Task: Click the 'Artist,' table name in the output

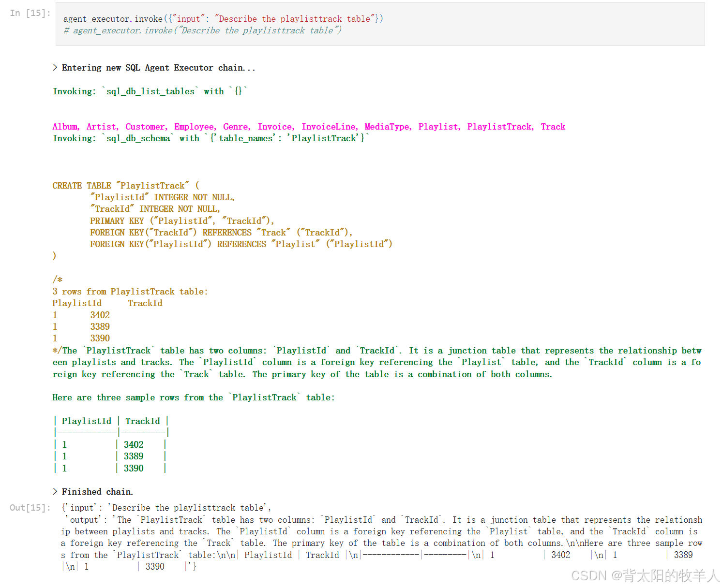Action: [103, 127]
